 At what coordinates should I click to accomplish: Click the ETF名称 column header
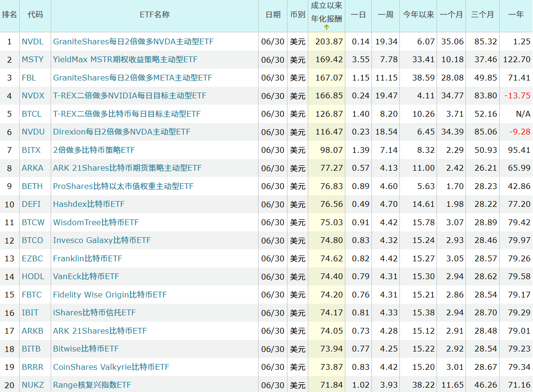[x=154, y=14]
